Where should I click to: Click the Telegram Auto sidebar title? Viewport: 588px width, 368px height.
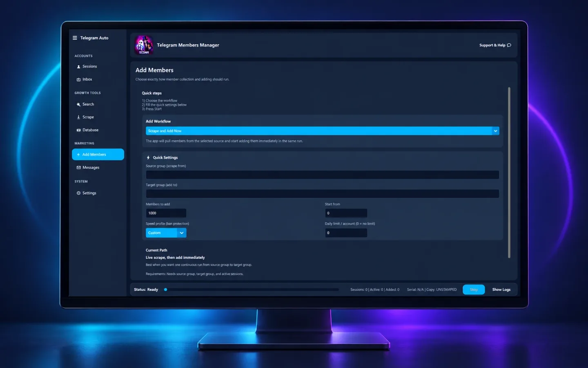(94, 38)
